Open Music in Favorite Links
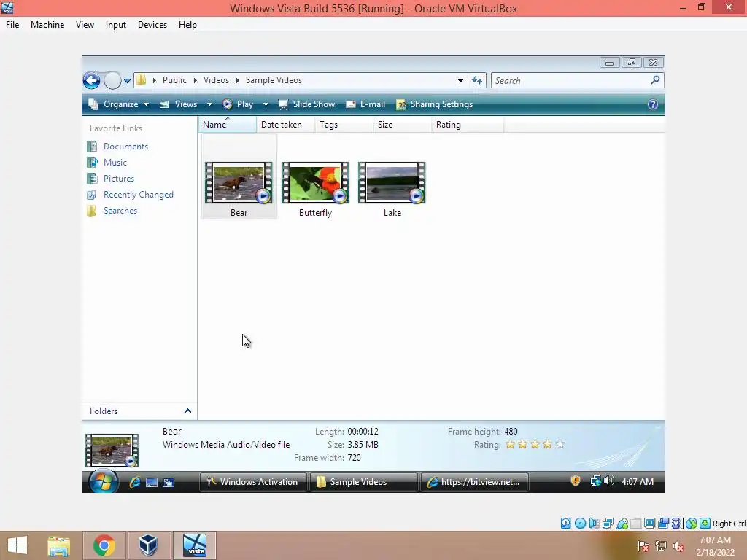The height and width of the screenshot is (560, 747). pos(107,163)
